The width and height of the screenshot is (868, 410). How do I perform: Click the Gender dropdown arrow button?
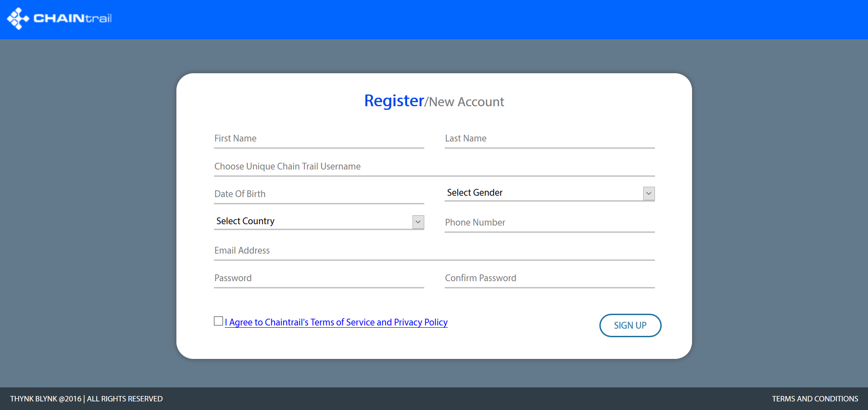649,193
